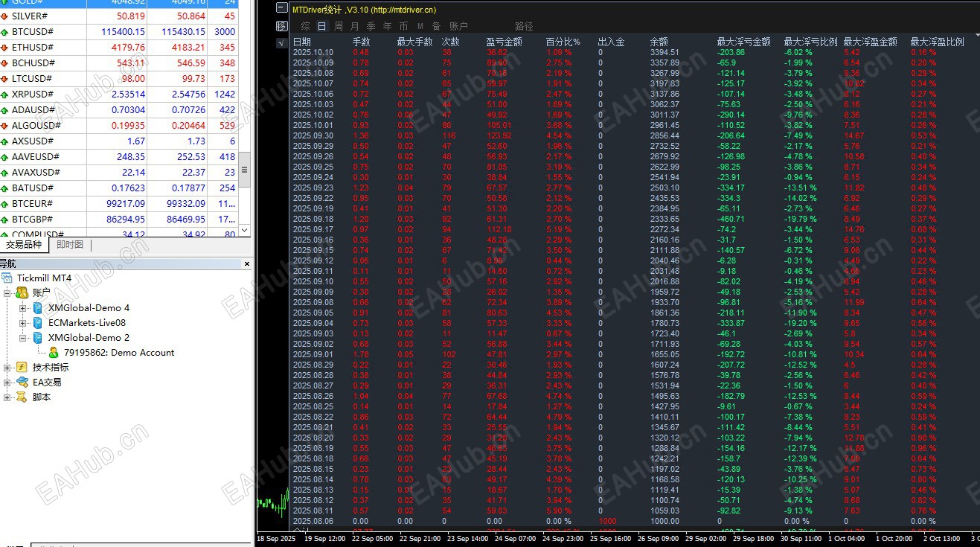This screenshot has height=547, width=980.
Task: Click the AXSUSD# up-arrow icon
Action: pos(5,141)
